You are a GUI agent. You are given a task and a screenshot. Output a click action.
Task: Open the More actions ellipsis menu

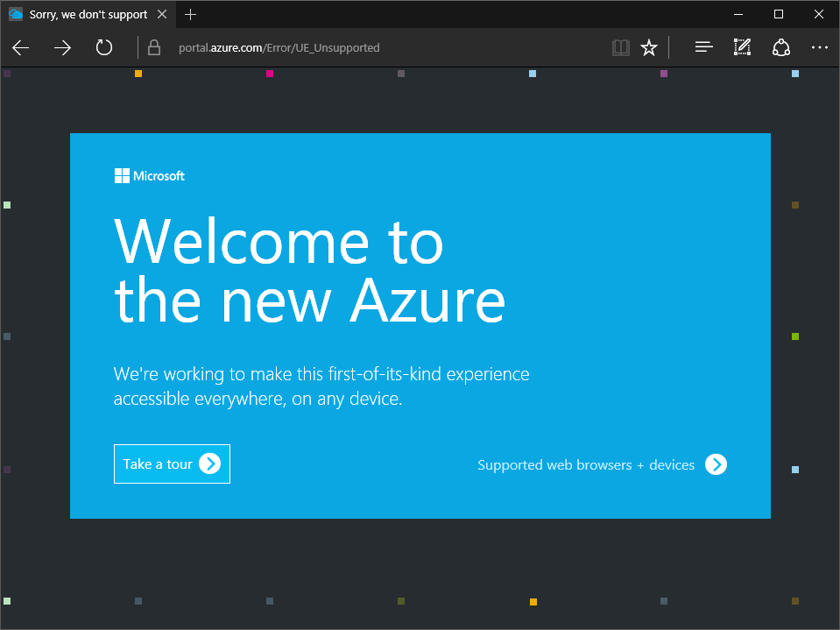click(x=820, y=47)
